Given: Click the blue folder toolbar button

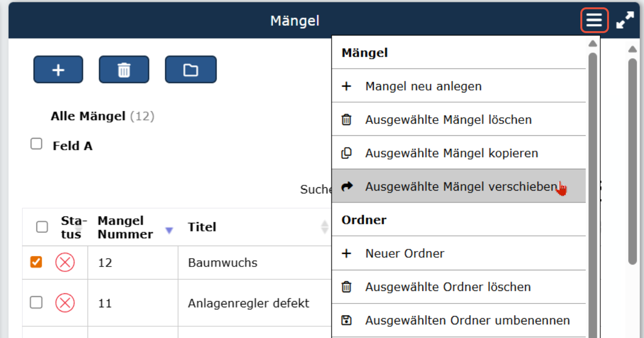Looking at the screenshot, I should [191, 70].
